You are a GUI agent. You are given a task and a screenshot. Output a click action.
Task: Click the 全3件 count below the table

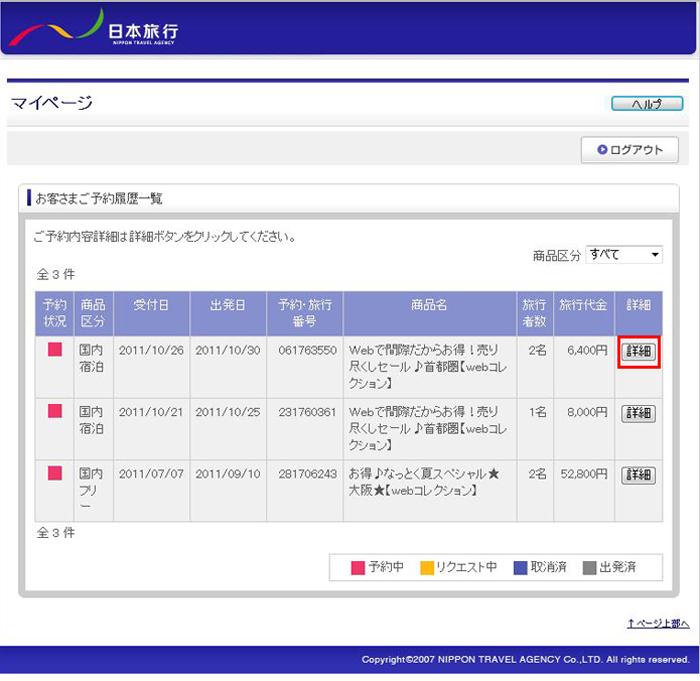[x=56, y=533]
